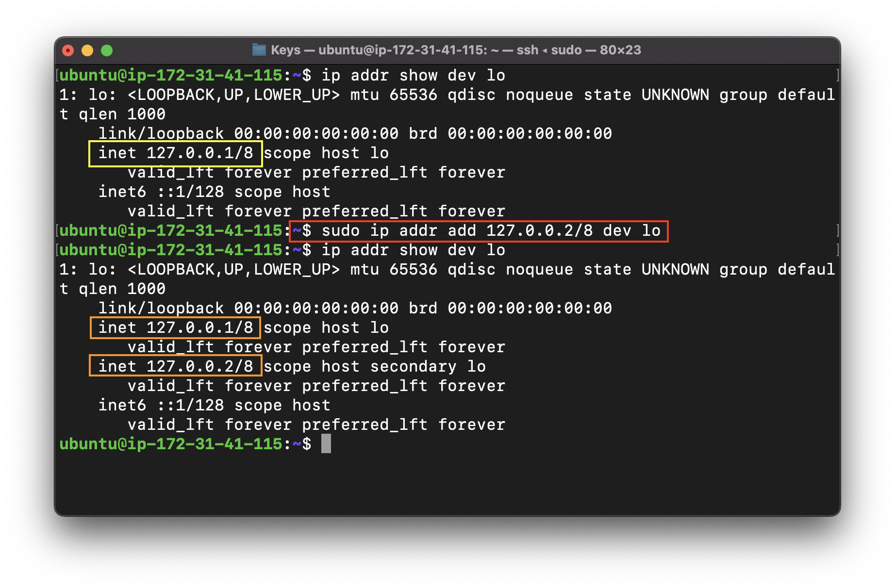Viewport: 895px width, 588px height.
Task: Click the second 'link/loopback' output line
Action: coord(355,309)
